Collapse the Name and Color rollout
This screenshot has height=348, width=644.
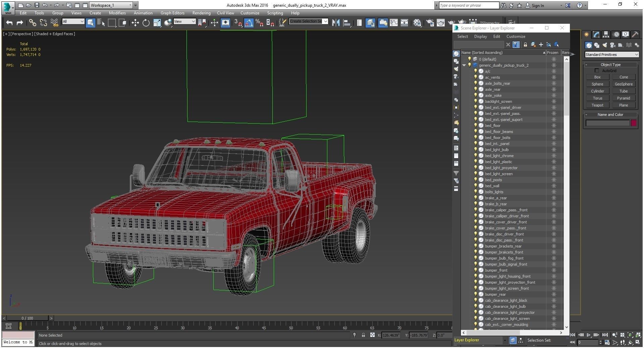(610, 115)
